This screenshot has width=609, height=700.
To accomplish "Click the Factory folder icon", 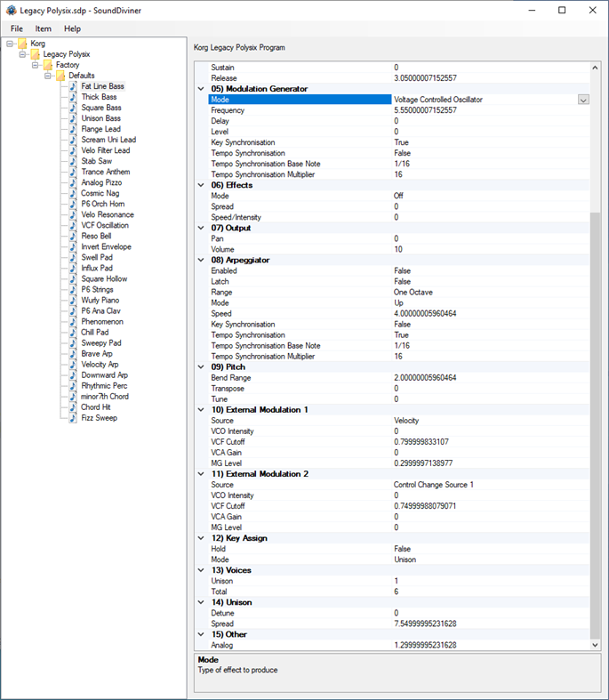I will click(48, 65).
